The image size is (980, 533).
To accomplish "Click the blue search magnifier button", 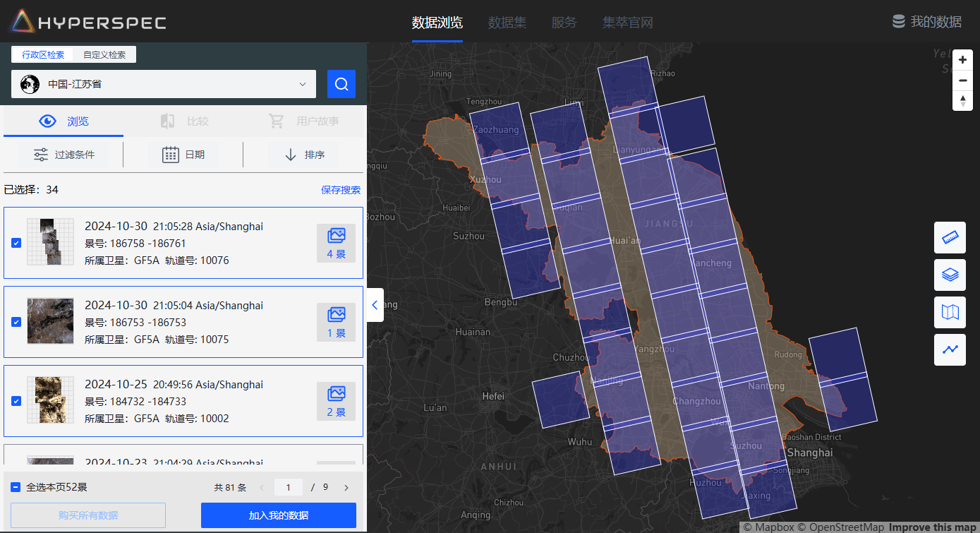I will [x=341, y=84].
